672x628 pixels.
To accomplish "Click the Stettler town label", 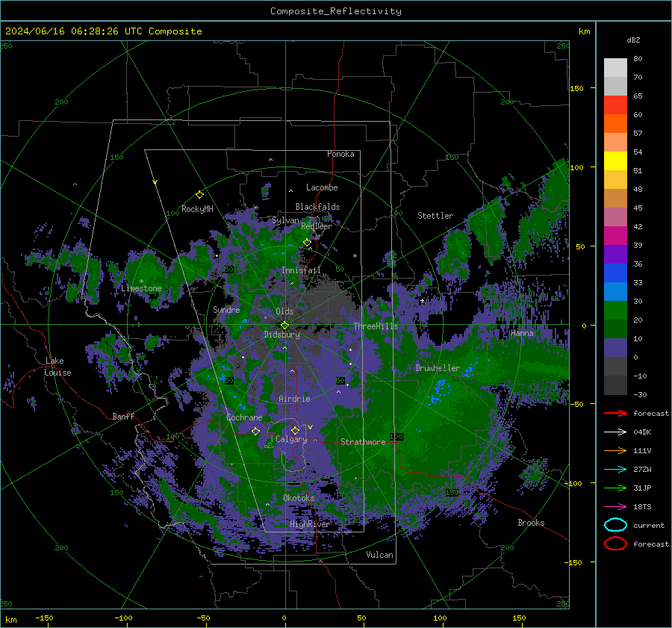I will pyautogui.click(x=435, y=216).
